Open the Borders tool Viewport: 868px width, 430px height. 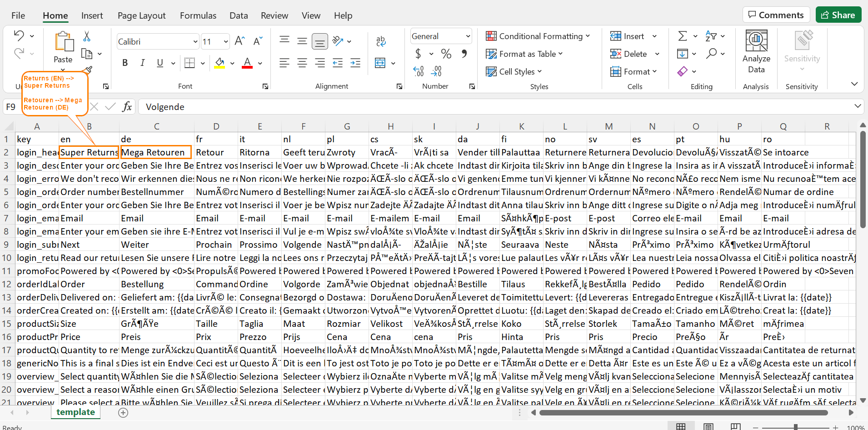point(190,63)
